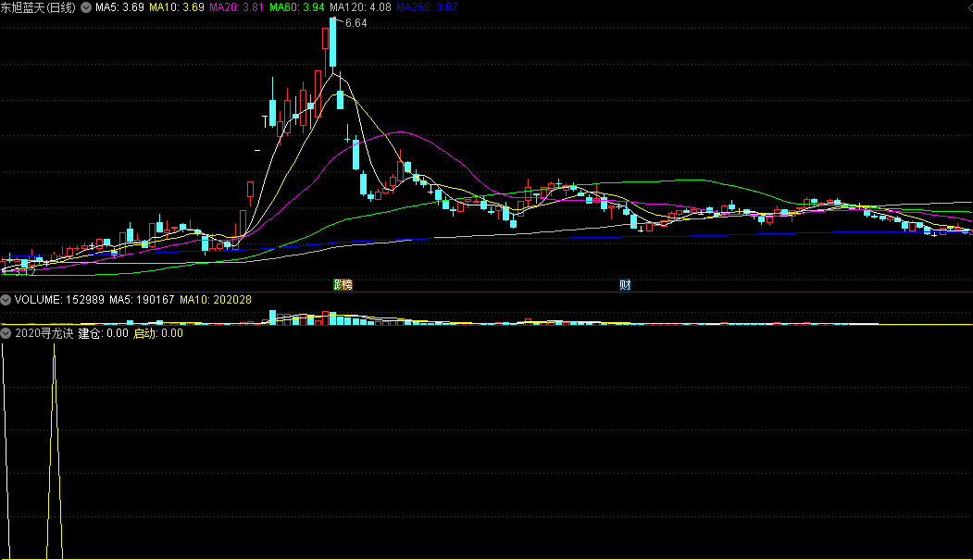Open the 2020寻龙诀 indicator dropdown arrow

(x=6, y=333)
